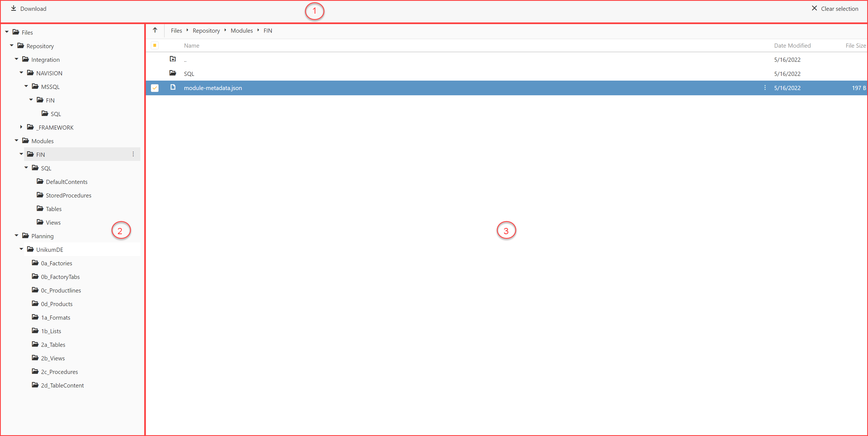The image size is (868, 436).
Task: Click the X icon to clear selection
Action: tap(814, 8)
